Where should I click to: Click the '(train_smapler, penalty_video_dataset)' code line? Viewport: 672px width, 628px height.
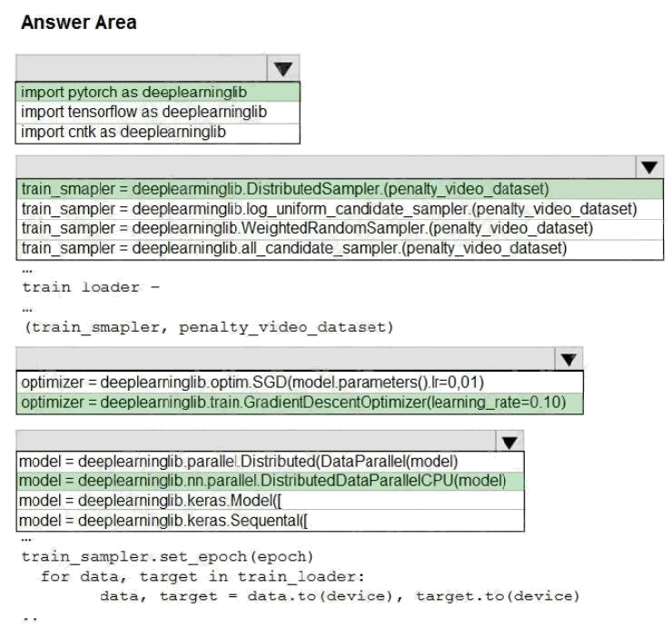pos(208,326)
